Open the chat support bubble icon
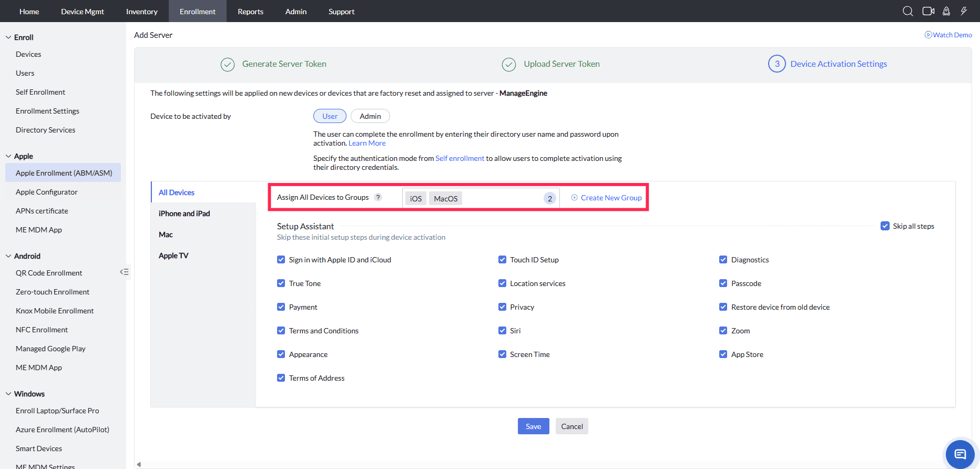The image size is (980, 469). pyautogui.click(x=960, y=454)
